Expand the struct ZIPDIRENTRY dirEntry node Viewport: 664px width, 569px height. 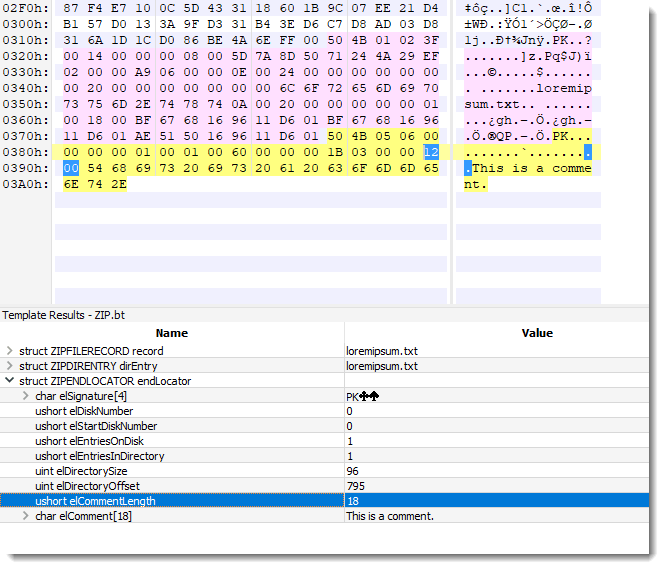pyautogui.click(x=10, y=366)
